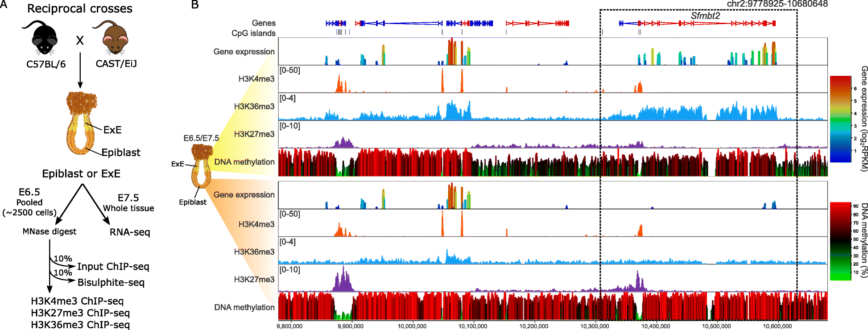Click the '10,000,000' axis tick label
This screenshot has width=868, height=330.
(x=412, y=326)
